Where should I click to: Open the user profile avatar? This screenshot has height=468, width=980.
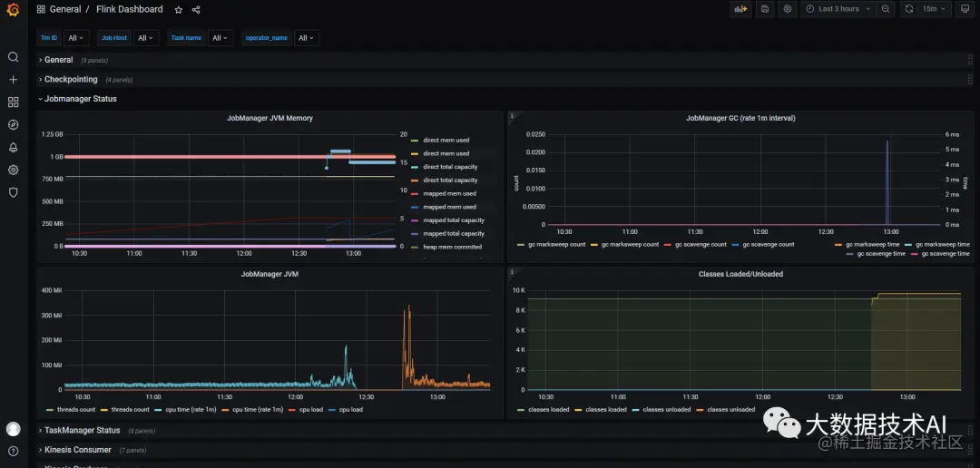pos(13,429)
